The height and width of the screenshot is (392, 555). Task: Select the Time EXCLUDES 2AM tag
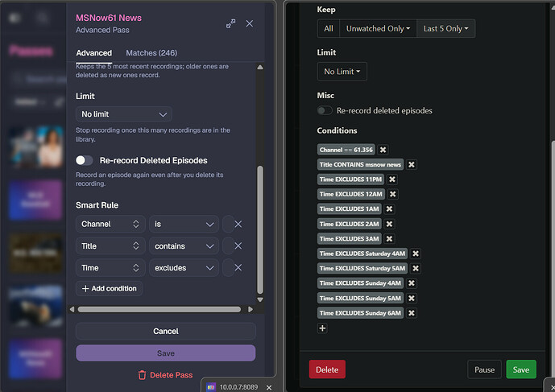350,224
